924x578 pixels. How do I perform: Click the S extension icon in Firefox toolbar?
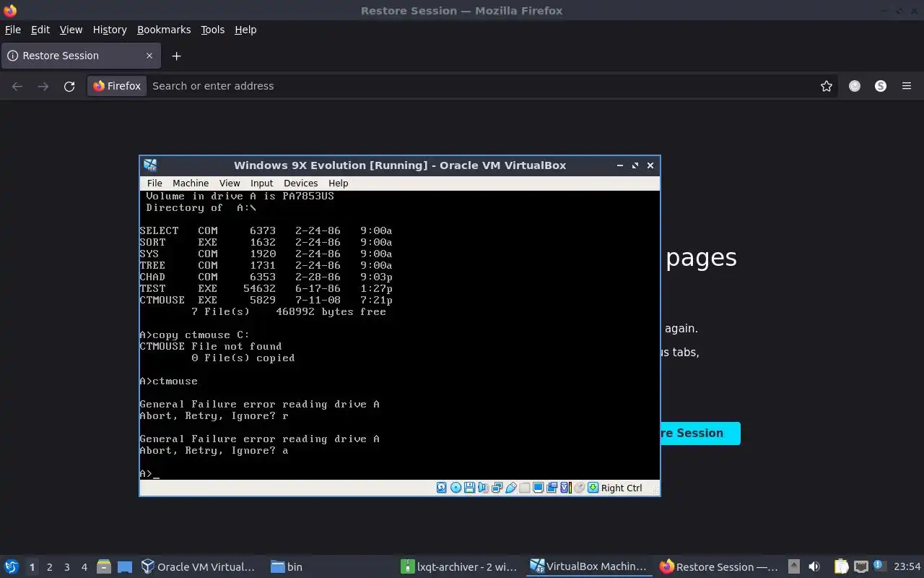881,86
